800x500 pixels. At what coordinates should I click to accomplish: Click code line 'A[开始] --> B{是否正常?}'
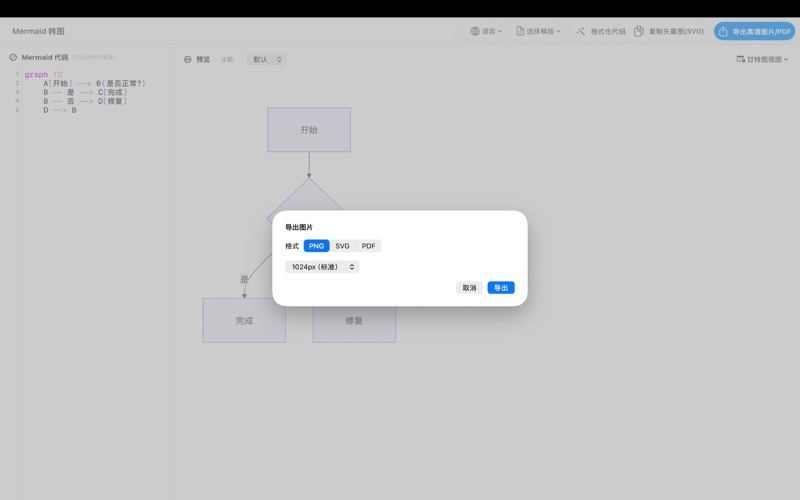click(94, 83)
